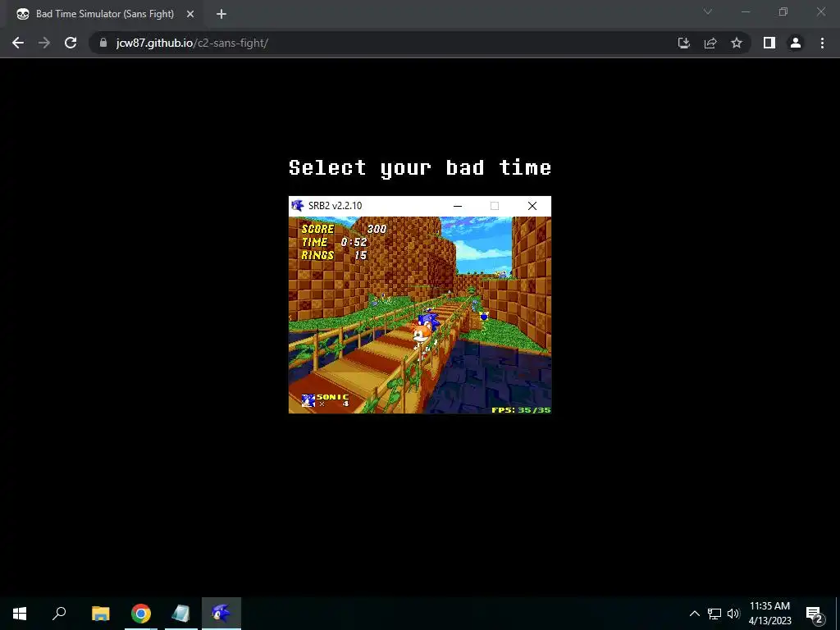This screenshot has height=630, width=840.
Task: Open the Chrome profile menu
Action: (x=796, y=43)
